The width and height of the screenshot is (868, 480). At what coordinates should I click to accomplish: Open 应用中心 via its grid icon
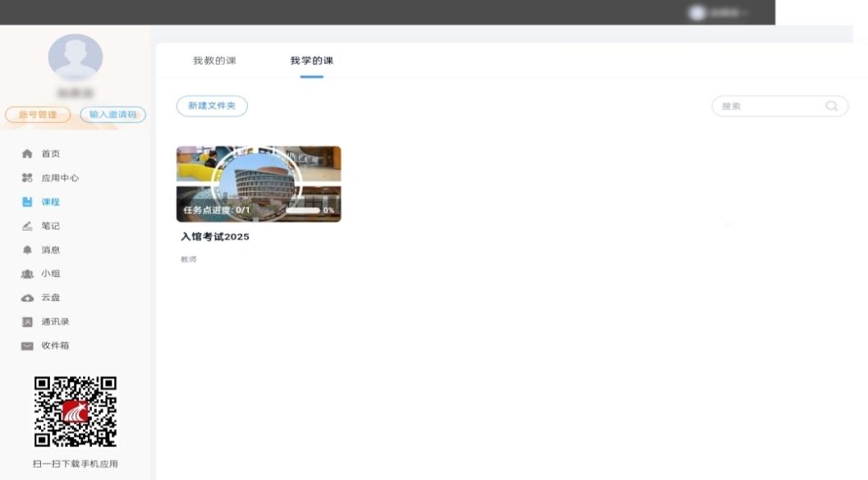(x=27, y=178)
